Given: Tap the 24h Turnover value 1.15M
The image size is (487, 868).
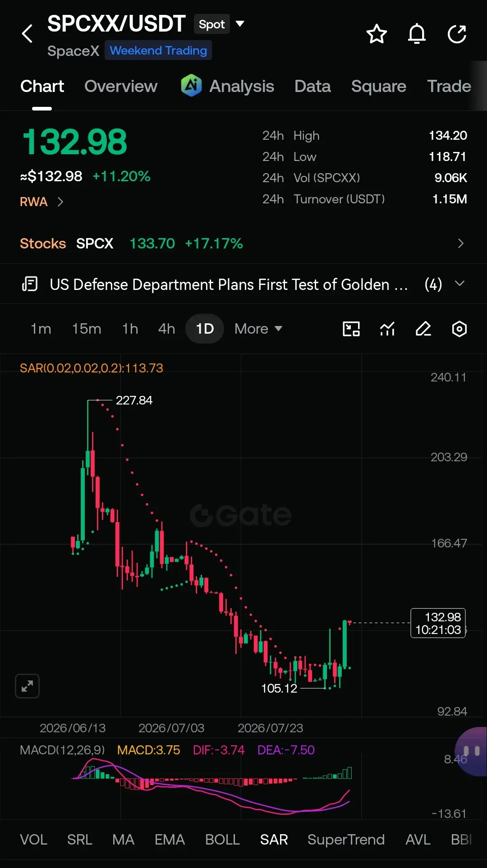Looking at the screenshot, I should click(450, 199).
